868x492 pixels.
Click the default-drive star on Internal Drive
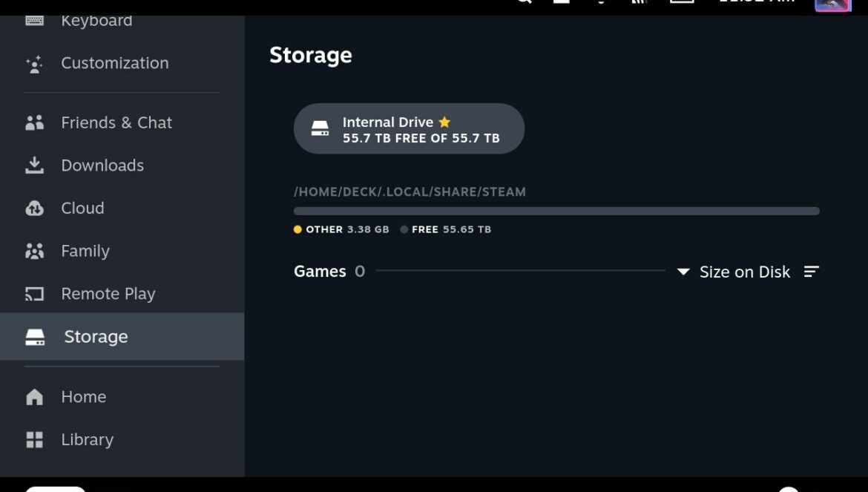444,122
